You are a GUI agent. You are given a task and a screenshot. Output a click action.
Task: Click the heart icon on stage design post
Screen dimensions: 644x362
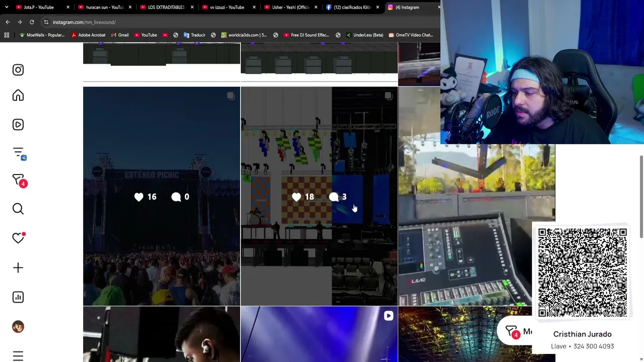coord(296,197)
